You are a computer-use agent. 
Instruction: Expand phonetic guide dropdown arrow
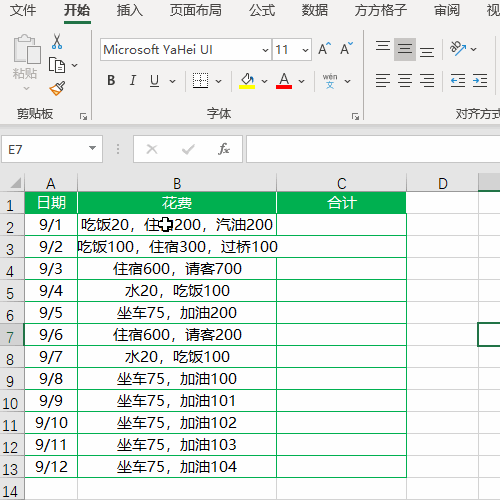[347, 81]
